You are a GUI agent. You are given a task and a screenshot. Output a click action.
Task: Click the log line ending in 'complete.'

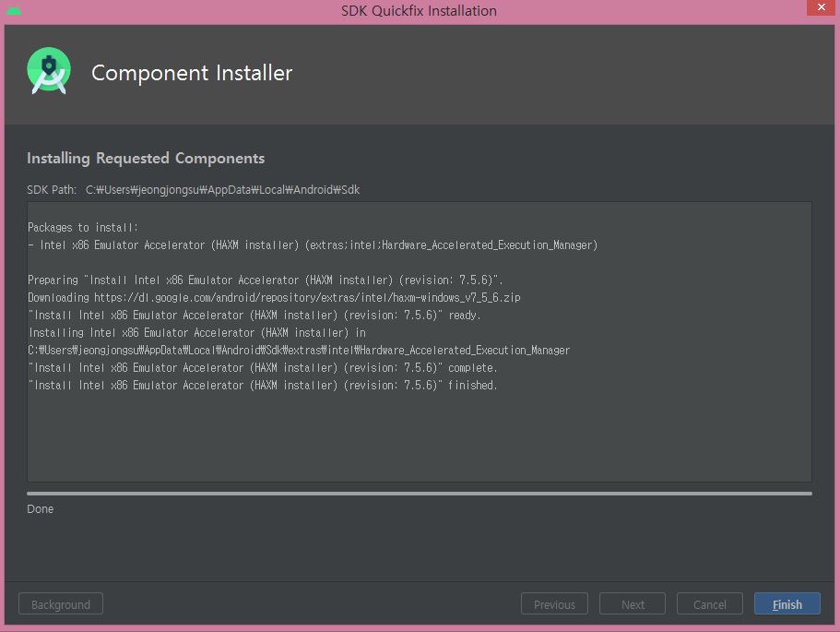(263, 368)
